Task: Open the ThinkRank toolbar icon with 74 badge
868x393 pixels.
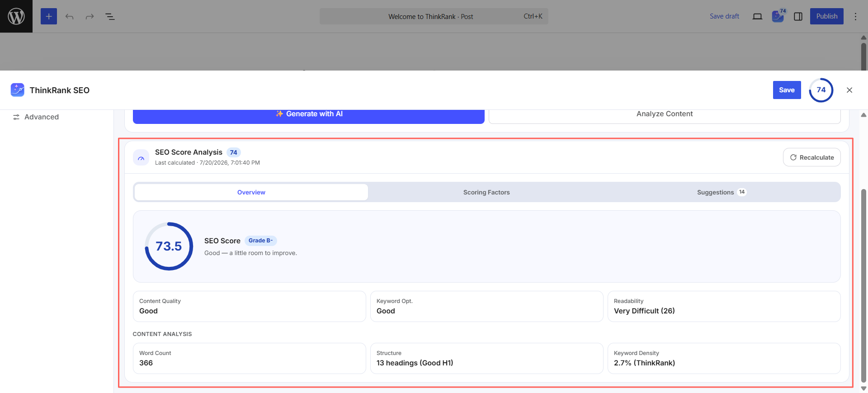Action: pos(778,16)
